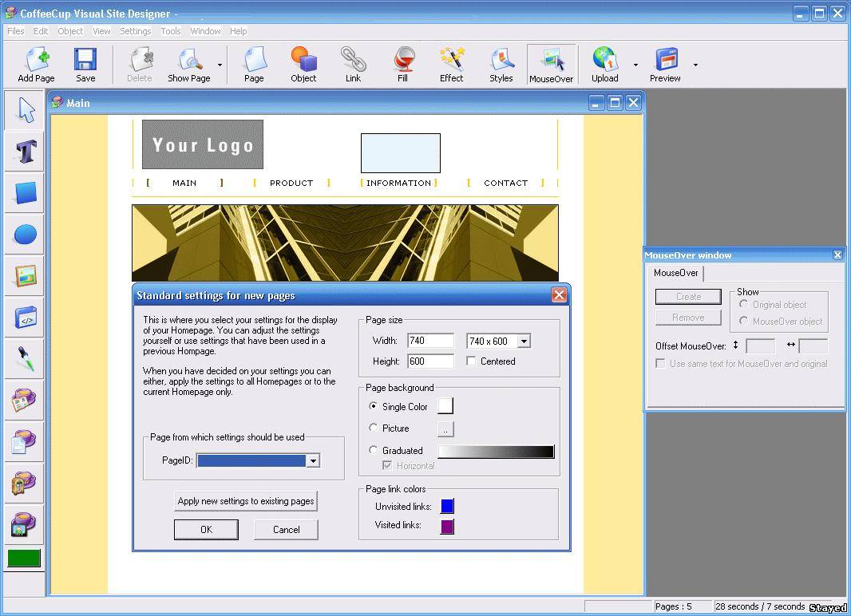This screenshot has width=851, height=616.
Task: Expand the Upload dropdown arrow
Action: [635, 65]
